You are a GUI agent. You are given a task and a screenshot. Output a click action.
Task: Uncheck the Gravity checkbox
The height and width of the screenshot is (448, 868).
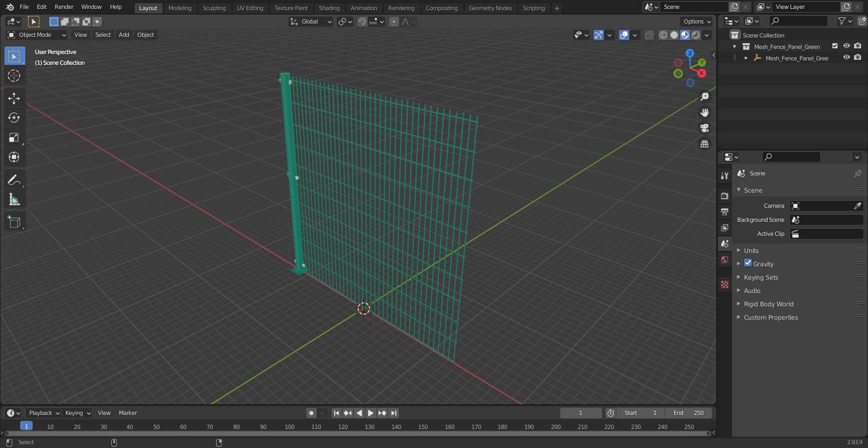click(x=748, y=263)
